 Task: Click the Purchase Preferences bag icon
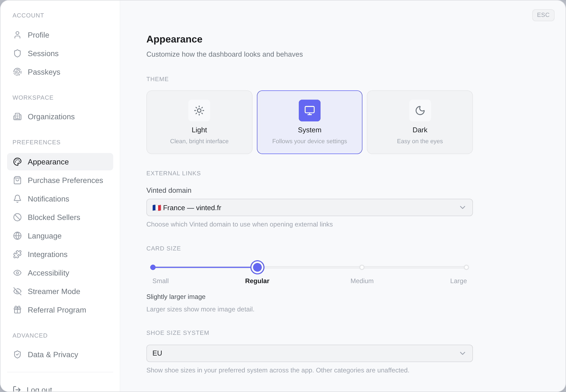pyautogui.click(x=17, y=180)
